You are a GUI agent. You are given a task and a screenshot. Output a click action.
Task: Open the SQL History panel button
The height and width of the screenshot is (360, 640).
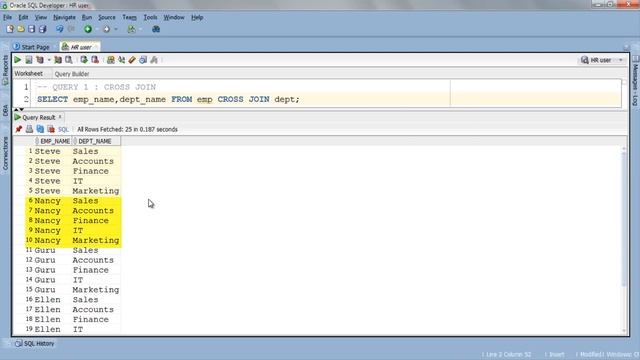coord(35,344)
